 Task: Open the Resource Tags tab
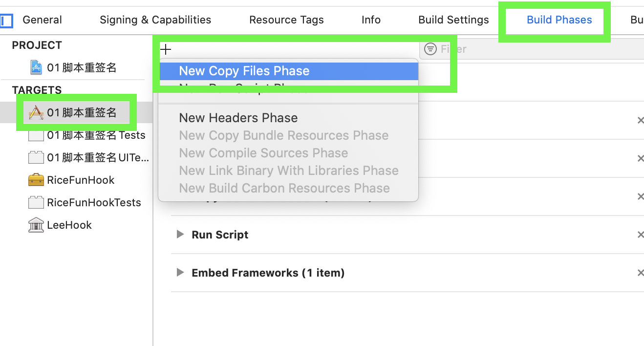coord(286,20)
